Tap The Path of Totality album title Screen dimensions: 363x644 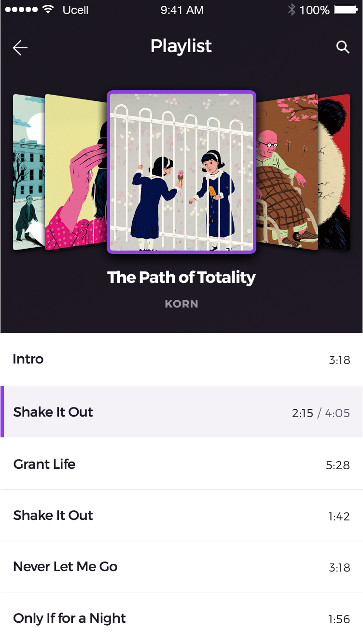pos(181,278)
